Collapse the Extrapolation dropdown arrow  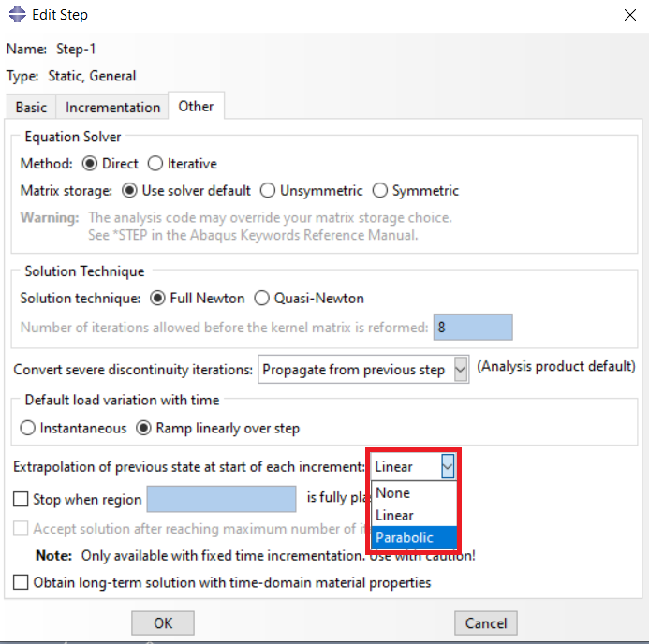[448, 466]
